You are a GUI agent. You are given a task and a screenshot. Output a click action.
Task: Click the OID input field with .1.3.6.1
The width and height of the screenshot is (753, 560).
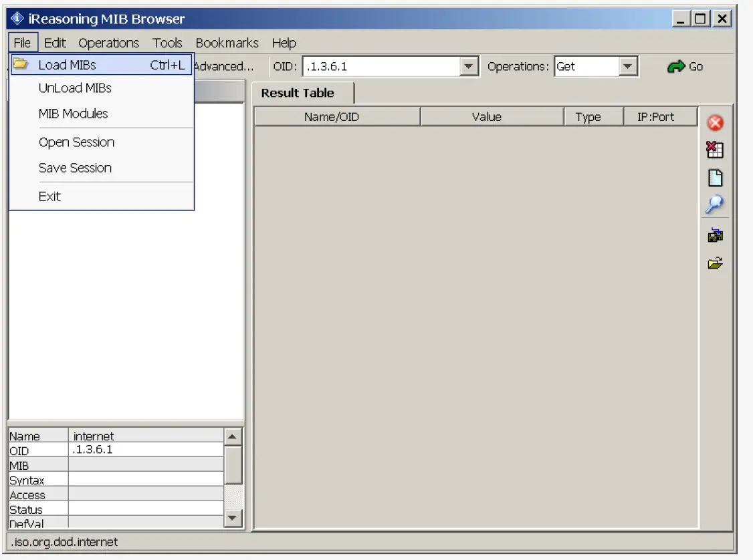[382, 66]
